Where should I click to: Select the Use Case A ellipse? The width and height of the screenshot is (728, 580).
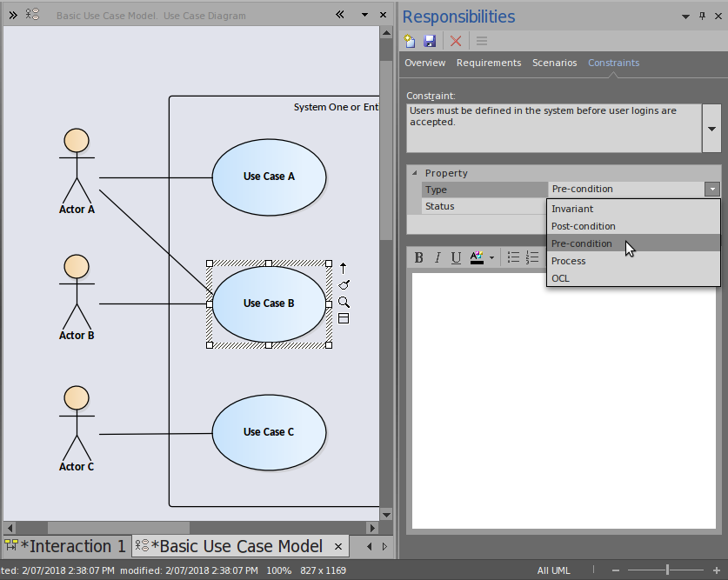269,177
